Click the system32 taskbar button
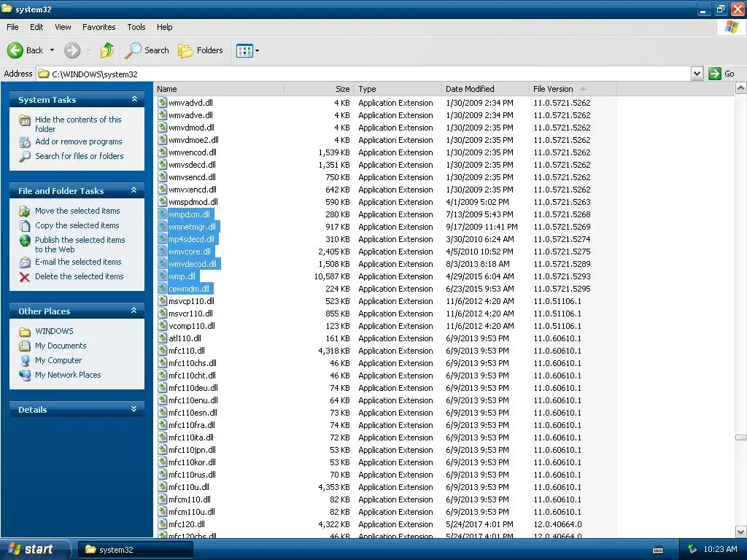Image resolution: width=747 pixels, height=560 pixels. tap(135, 550)
